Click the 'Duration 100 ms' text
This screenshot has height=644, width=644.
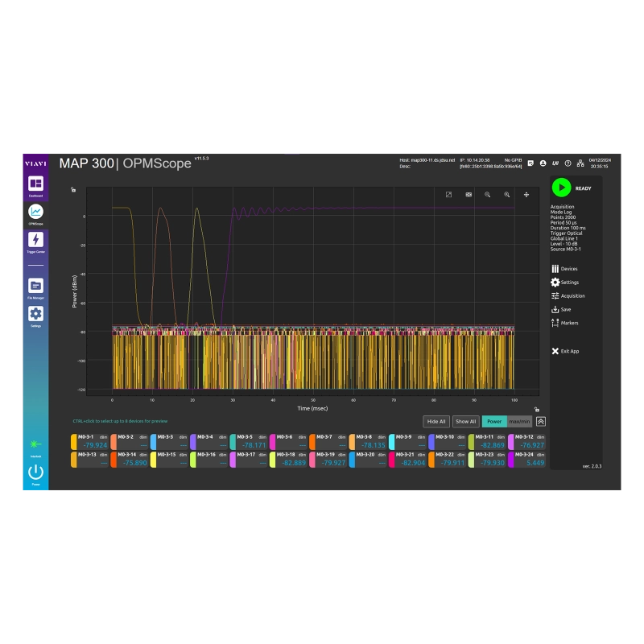point(568,228)
